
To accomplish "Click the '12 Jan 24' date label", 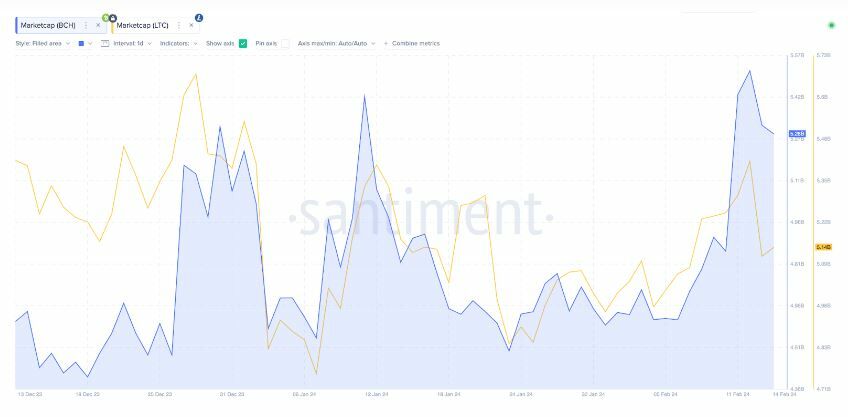I will pyautogui.click(x=377, y=394).
